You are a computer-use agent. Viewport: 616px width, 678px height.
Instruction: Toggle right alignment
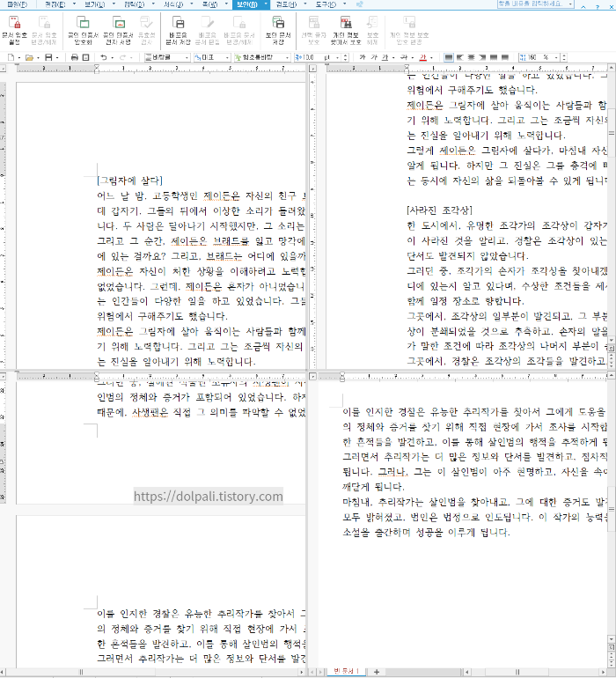pyautogui.click(x=482, y=57)
